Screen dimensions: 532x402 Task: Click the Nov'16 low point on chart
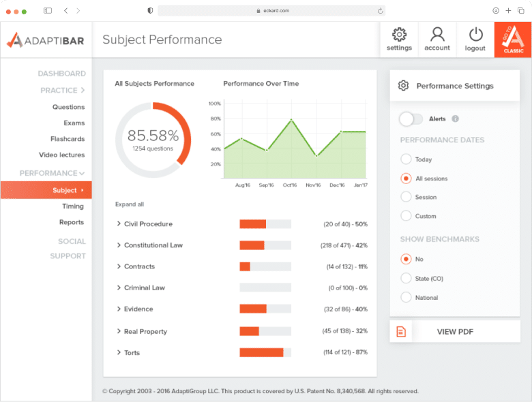(x=316, y=156)
